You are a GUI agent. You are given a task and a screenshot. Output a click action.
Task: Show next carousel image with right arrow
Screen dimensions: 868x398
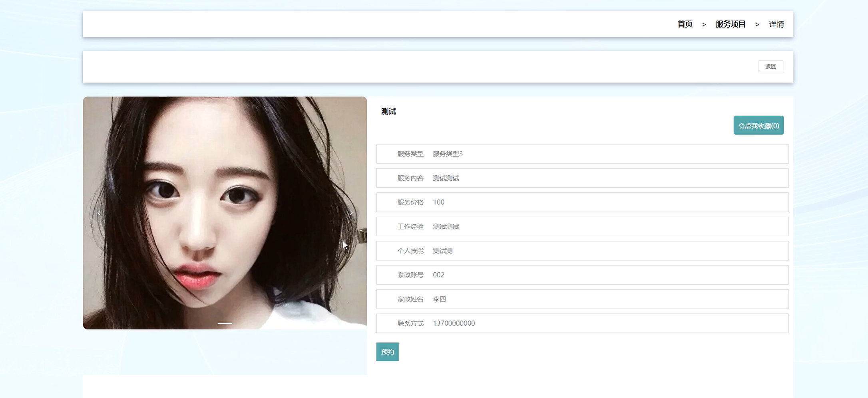351,213
